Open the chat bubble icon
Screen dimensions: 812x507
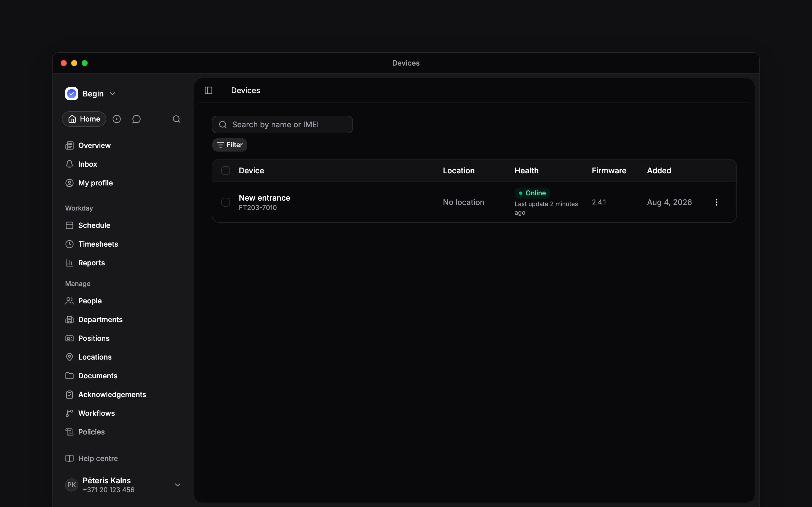coord(136,119)
